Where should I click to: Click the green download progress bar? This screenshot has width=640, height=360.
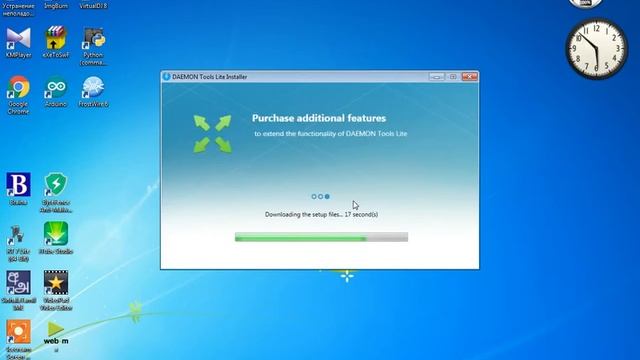[x=321, y=237]
